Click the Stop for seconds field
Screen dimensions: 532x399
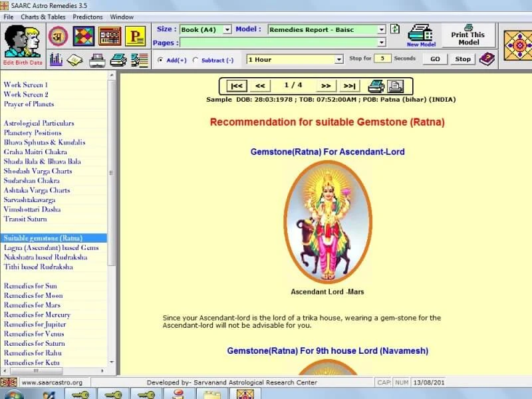pyautogui.click(x=382, y=59)
